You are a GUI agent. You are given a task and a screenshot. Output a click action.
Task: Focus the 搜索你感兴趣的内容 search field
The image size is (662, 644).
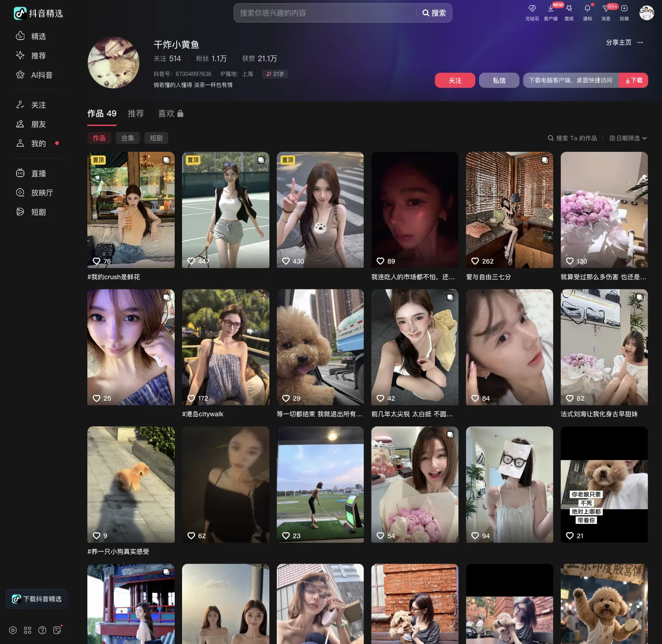click(x=325, y=13)
